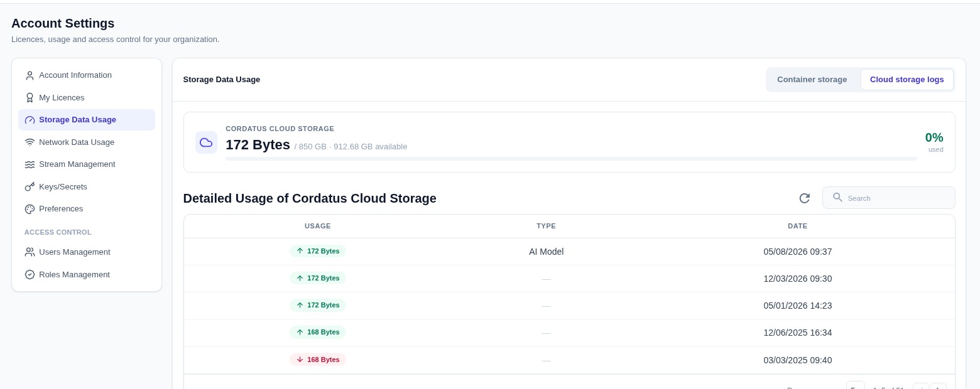
Task: Click the key icon for Keys/Secrets
Action: (x=30, y=187)
